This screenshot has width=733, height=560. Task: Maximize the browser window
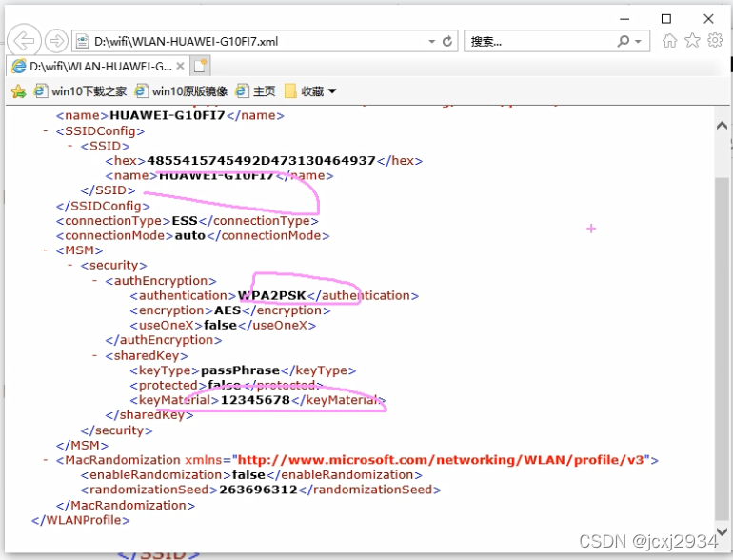[666, 19]
